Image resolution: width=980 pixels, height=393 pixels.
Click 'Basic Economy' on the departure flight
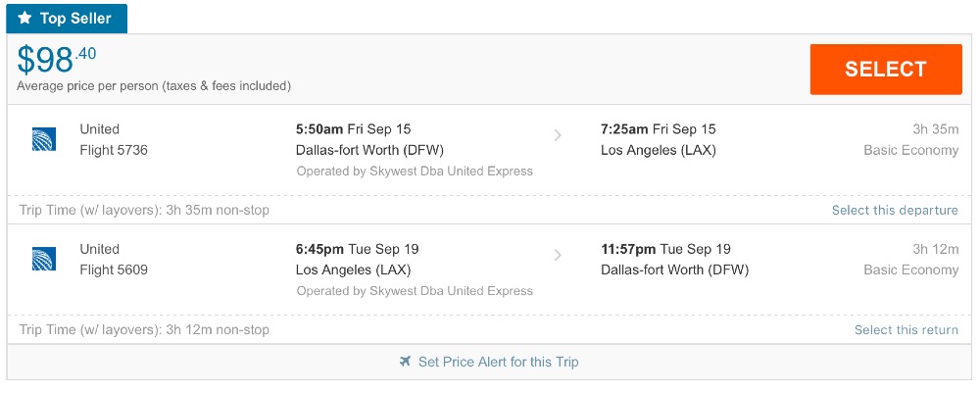(910, 150)
